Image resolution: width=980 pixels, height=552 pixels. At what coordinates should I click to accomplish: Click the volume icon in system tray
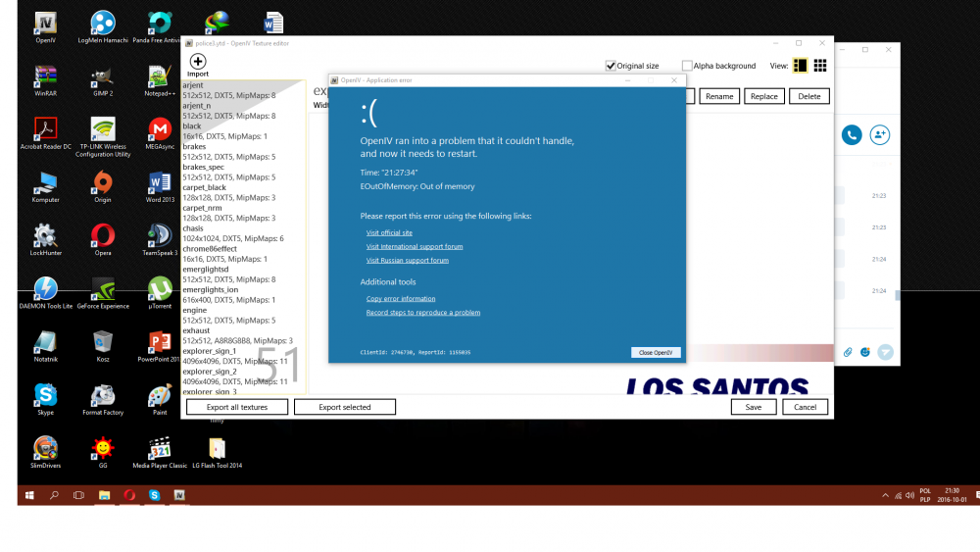[909, 495]
